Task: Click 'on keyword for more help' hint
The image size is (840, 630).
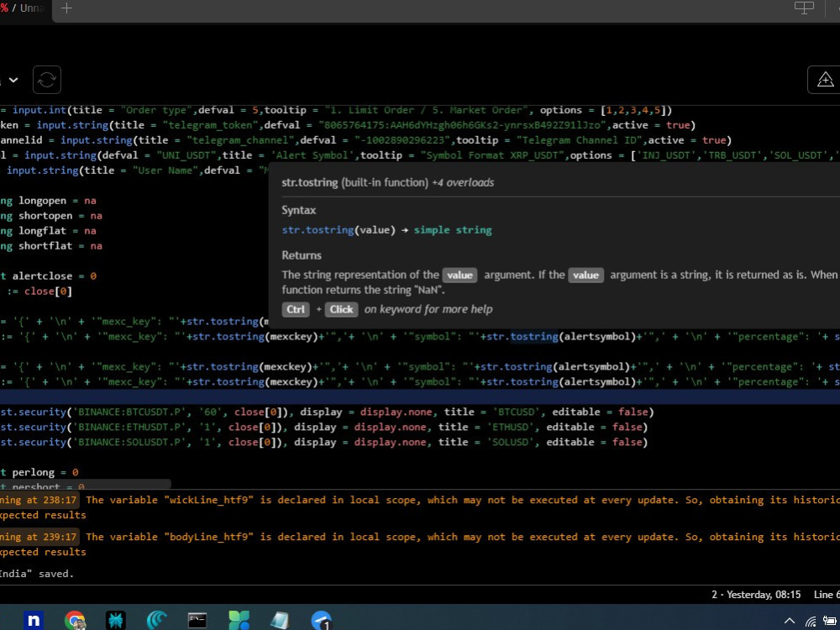Action: click(x=428, y=309)
